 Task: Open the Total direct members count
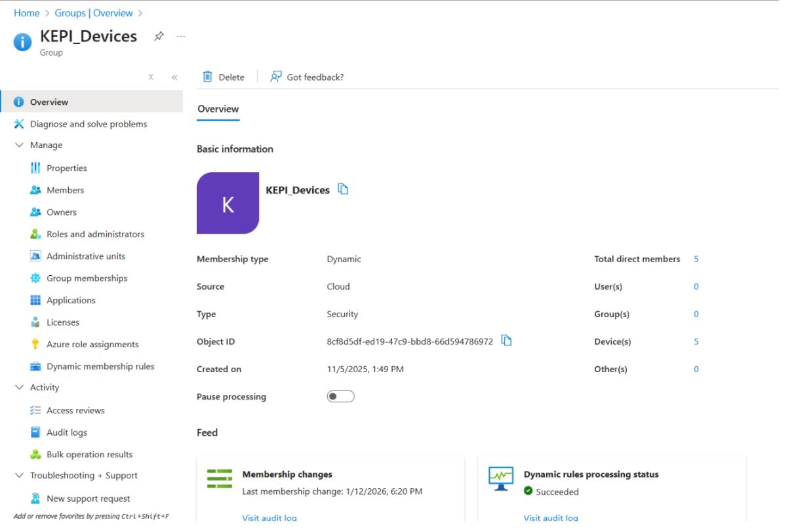[696, 259]
